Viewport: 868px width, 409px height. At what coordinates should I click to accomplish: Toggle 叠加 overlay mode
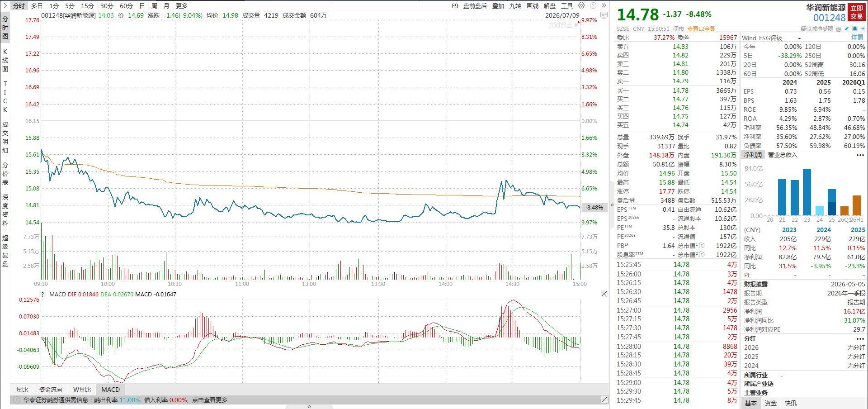(x=498, y=6)
